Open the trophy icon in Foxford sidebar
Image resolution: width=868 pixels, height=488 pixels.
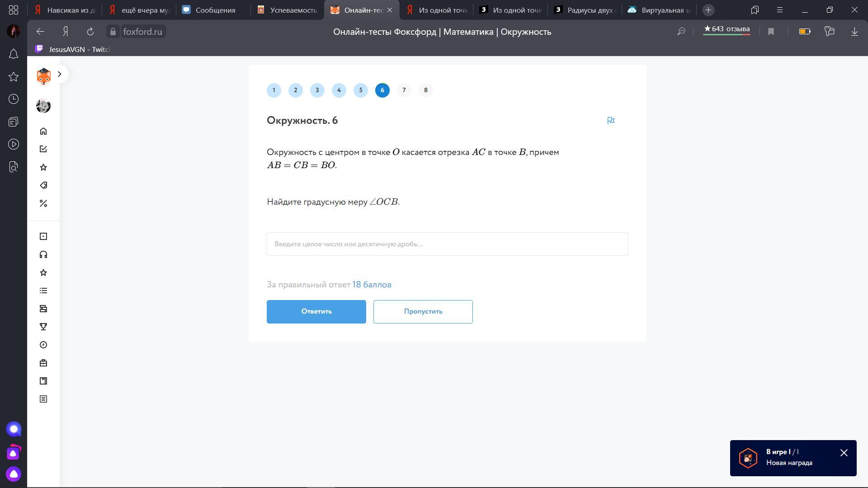coord(43,327)
